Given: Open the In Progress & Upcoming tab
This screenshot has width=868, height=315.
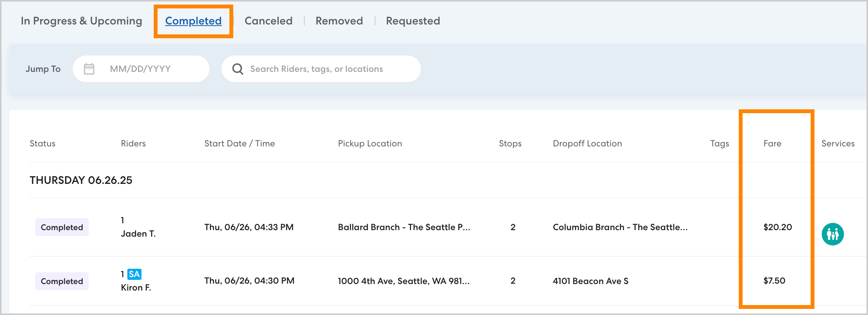Looking at the screenshot, I should (81, 21).
